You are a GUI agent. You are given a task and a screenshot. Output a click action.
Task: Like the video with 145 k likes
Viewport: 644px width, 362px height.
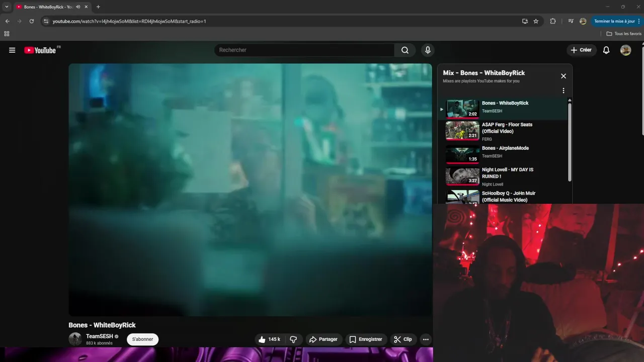pos(269,339)
